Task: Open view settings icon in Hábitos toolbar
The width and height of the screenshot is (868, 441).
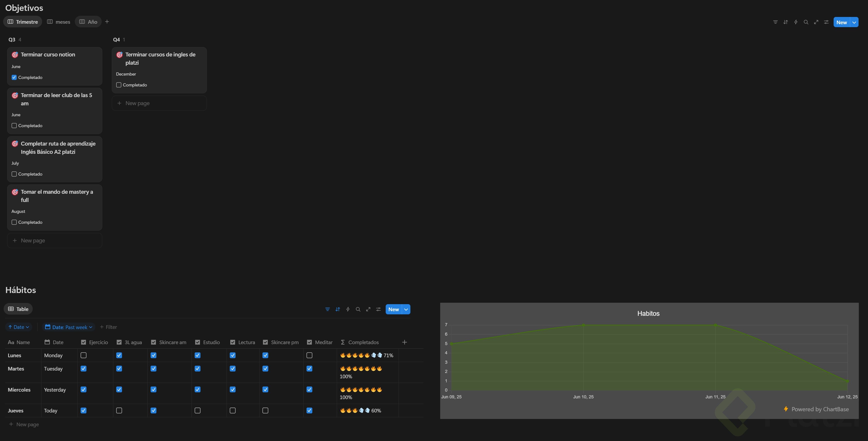Action: pos(378,309)
